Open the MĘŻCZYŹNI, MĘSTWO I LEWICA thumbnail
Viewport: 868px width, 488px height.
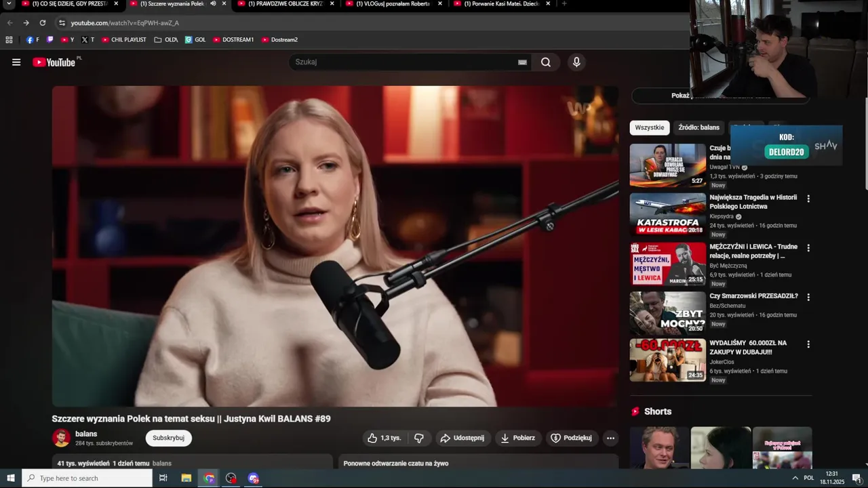[668, 264]
